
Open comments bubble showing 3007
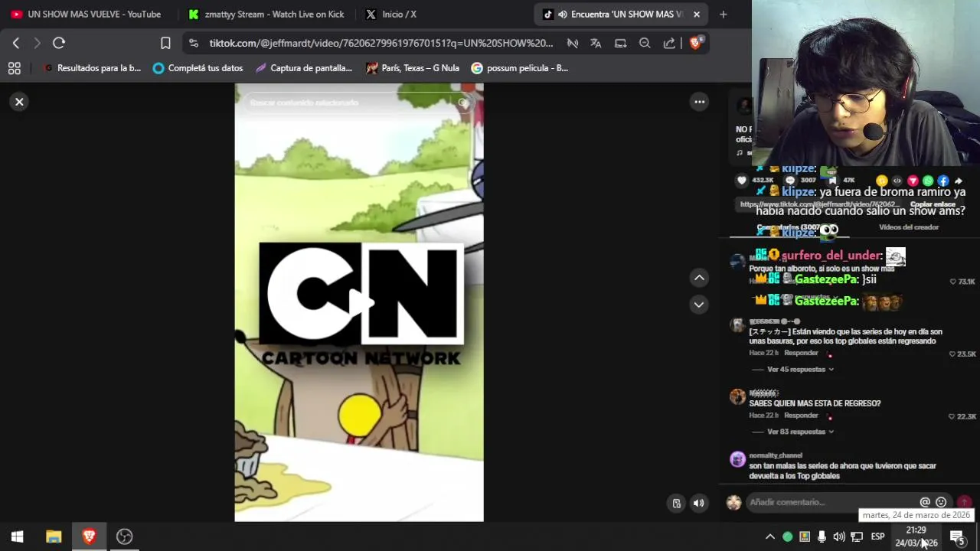[x=790, y=181]
